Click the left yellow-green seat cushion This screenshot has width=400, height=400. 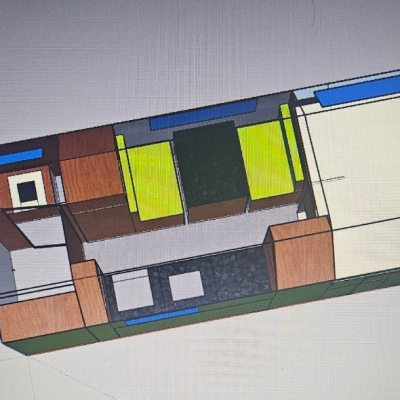pos(155,180)
